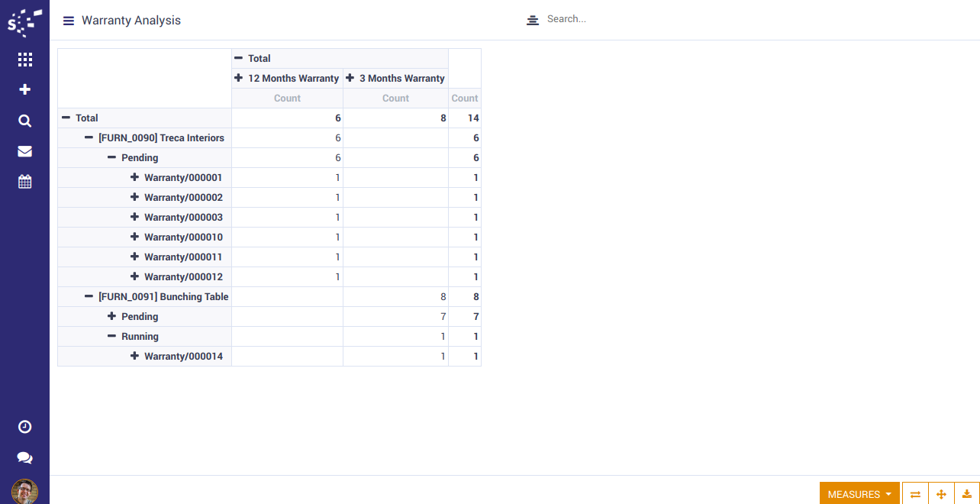
Task: Click the user avatar photo
Action: tap(24, 491)
